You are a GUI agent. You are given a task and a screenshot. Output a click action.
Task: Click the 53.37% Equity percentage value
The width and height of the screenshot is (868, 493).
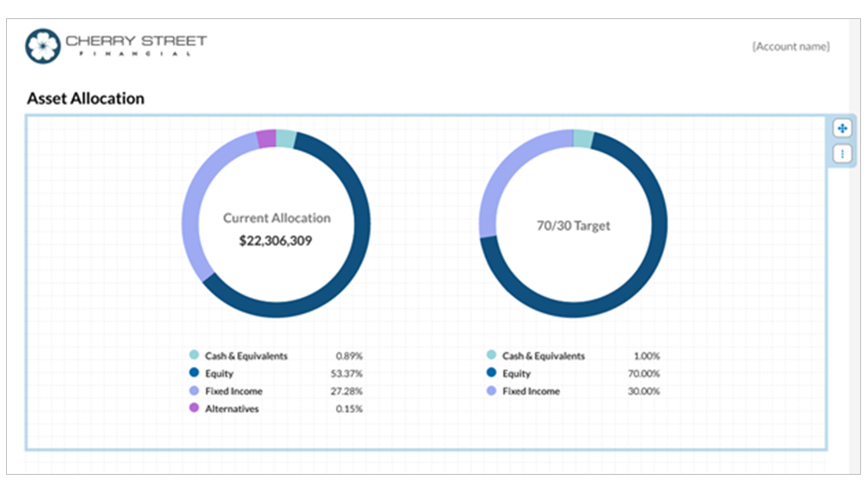point(349,373)
